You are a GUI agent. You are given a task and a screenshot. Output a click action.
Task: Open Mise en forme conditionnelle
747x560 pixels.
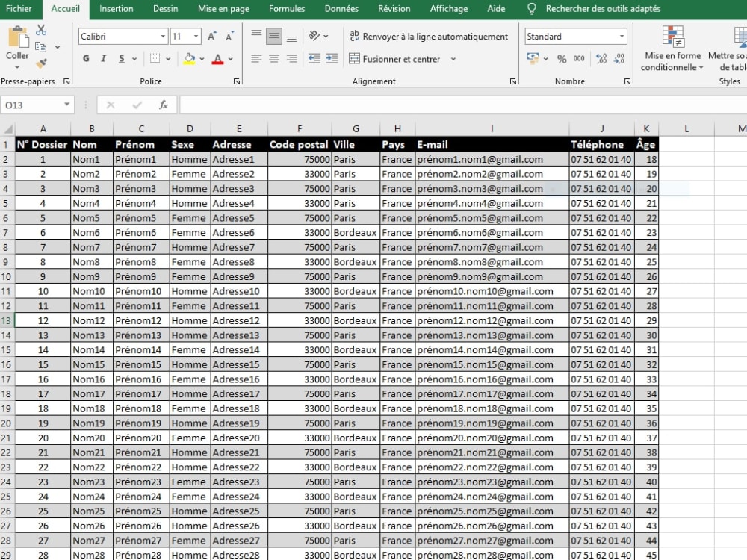coord(672,49)
